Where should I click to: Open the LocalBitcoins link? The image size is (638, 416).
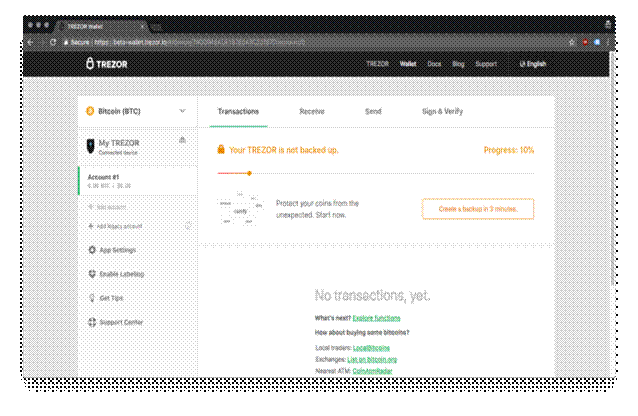point(371,348)
